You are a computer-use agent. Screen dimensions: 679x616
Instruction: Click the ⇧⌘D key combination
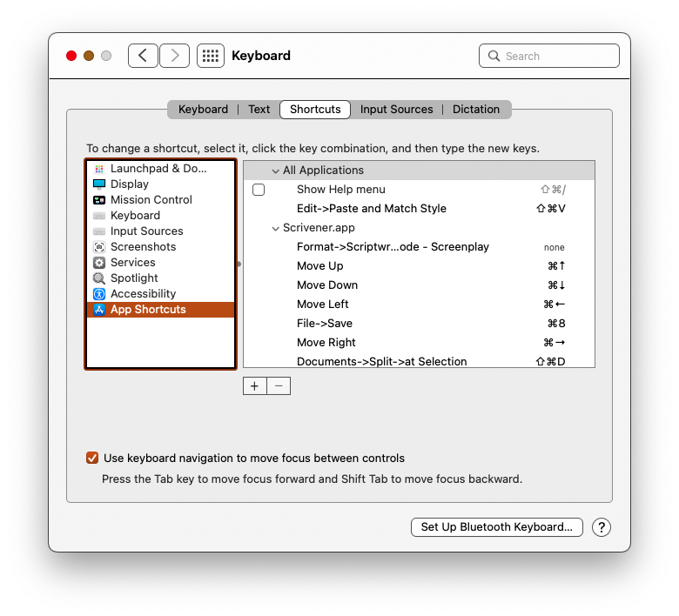550,361
